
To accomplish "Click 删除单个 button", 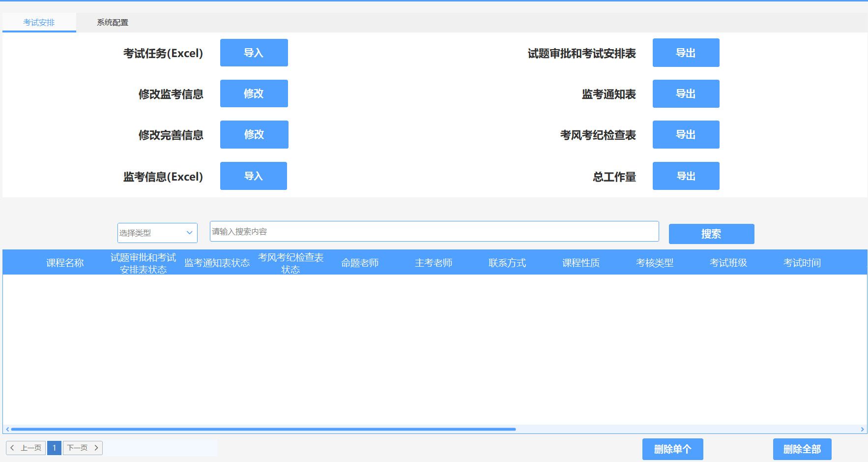I will (x=672, y=449).
